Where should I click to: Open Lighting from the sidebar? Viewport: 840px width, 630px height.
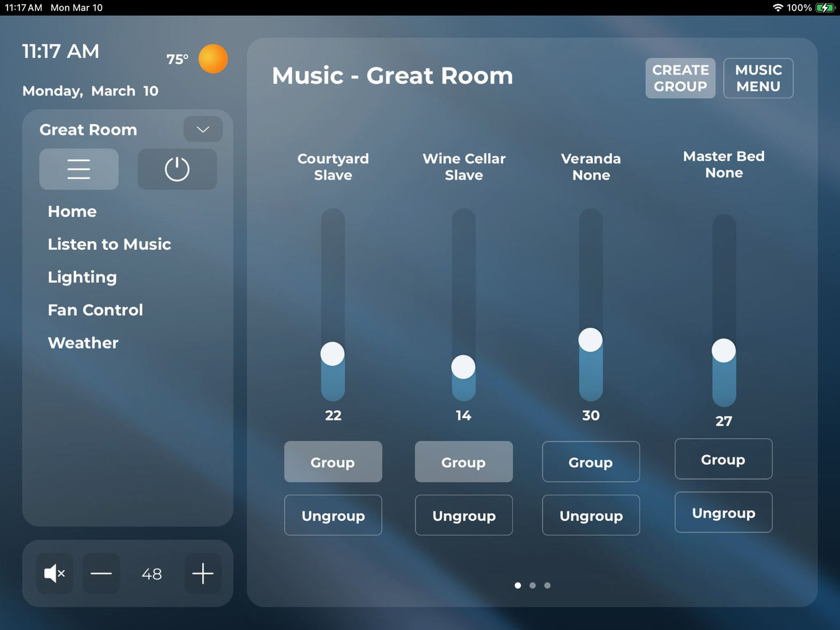click(82, 277)
